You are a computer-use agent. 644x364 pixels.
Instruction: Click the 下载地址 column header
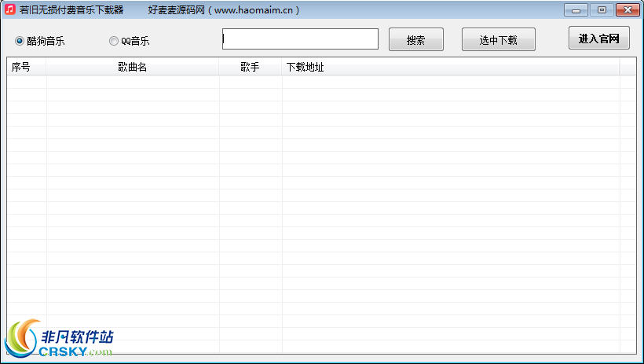451,67
